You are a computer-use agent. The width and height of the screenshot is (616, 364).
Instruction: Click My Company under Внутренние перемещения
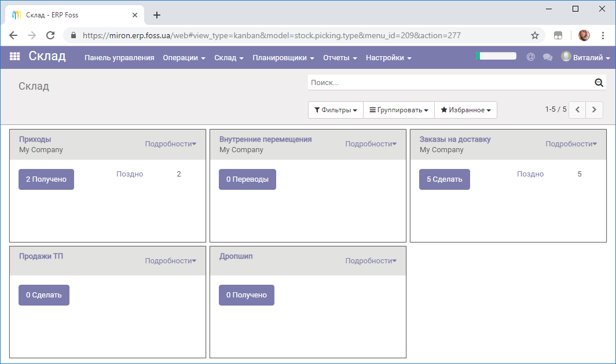pyautogui.click(x=241, y=150)
